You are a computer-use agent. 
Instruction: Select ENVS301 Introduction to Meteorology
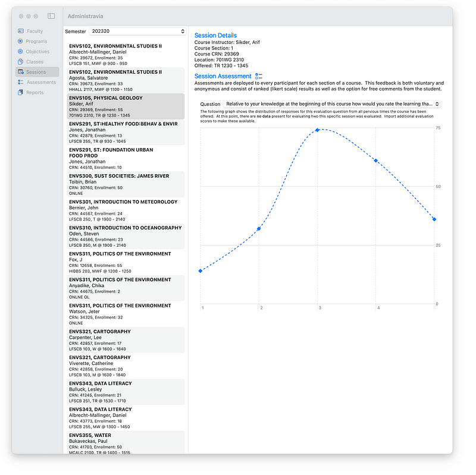126,210
